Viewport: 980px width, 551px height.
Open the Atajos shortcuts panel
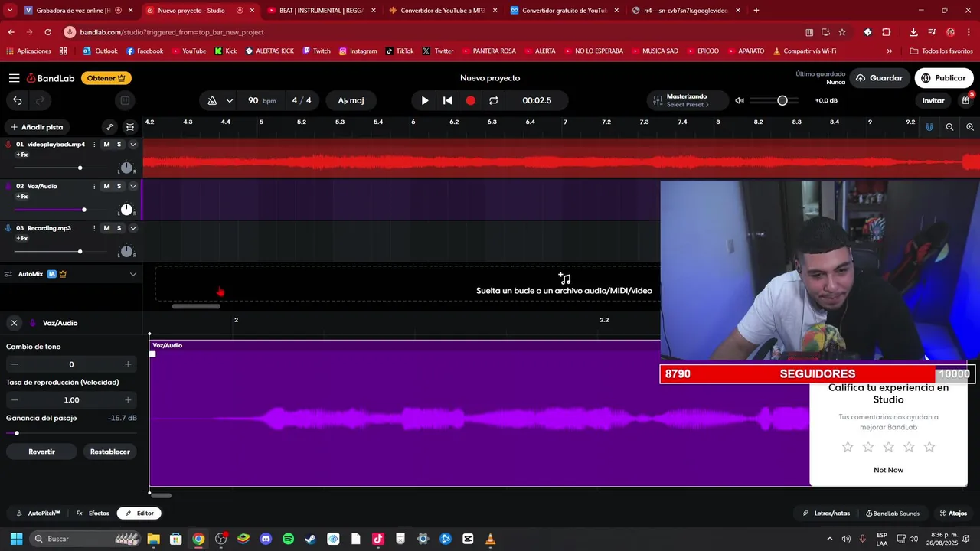pyautogui.click(x=953, y=514)
